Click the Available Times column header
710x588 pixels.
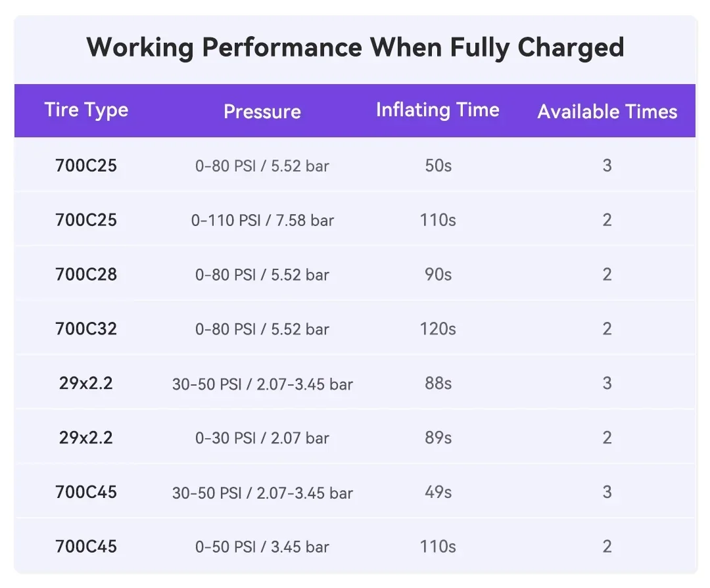(607, 112)
